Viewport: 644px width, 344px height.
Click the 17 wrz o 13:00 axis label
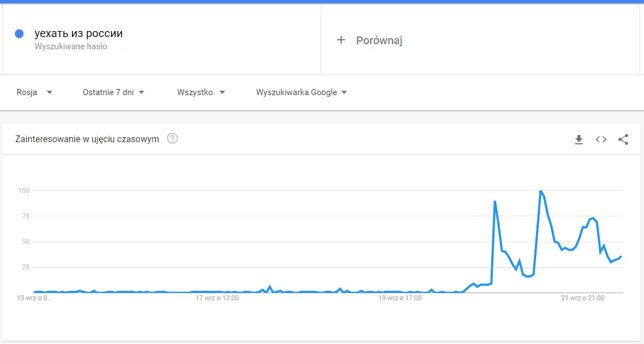217,298
